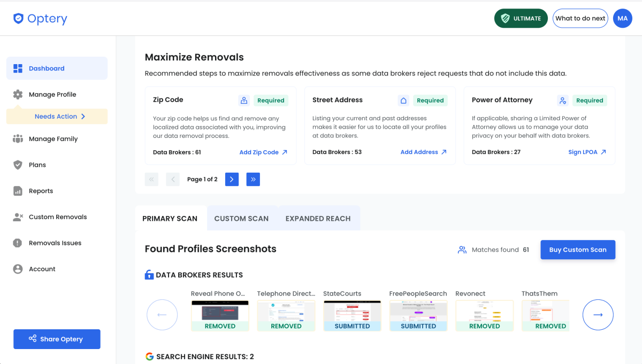Click the Matches found people icon
This screenshot has width=642, height=364.
tap(462, 250)
